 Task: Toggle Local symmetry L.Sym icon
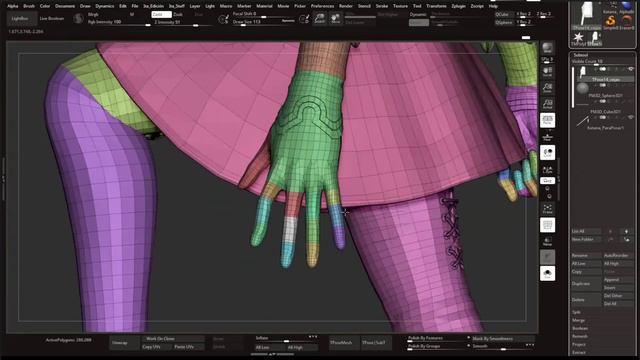[x=547, y=169]
